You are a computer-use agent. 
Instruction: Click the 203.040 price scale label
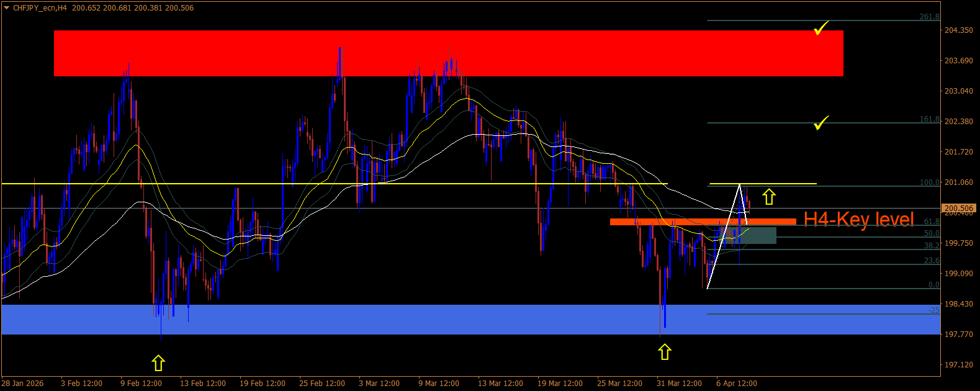tap(959, 91)
